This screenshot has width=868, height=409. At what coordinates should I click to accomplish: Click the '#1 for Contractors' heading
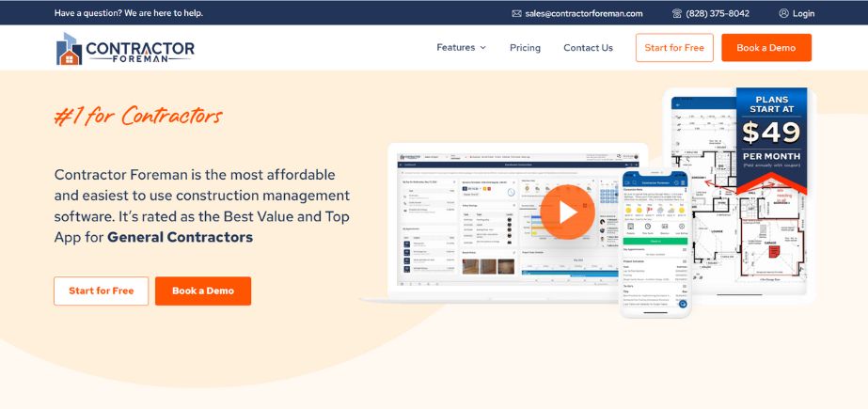click(138, 117)
